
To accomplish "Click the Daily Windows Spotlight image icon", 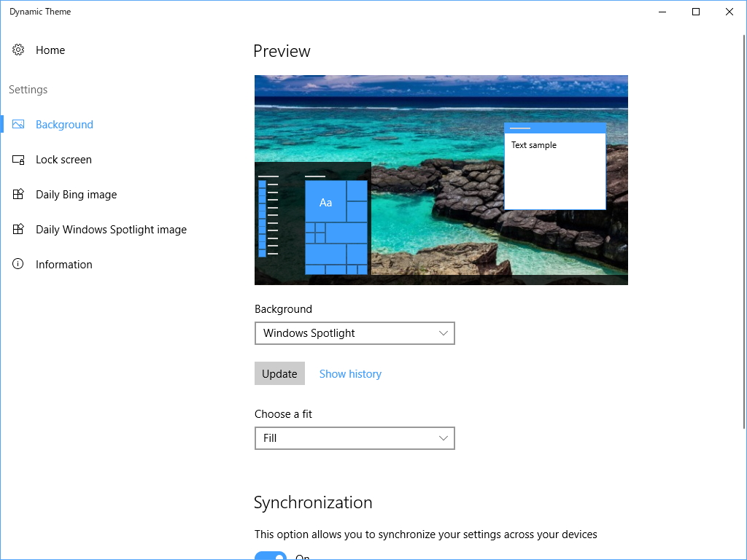I will [18, 229].
